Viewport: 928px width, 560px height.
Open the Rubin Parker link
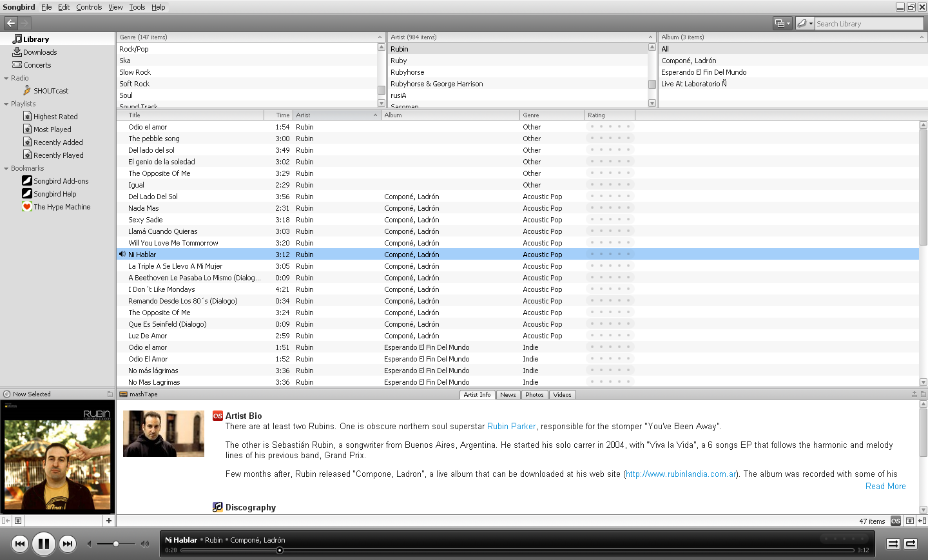(511, 427)
